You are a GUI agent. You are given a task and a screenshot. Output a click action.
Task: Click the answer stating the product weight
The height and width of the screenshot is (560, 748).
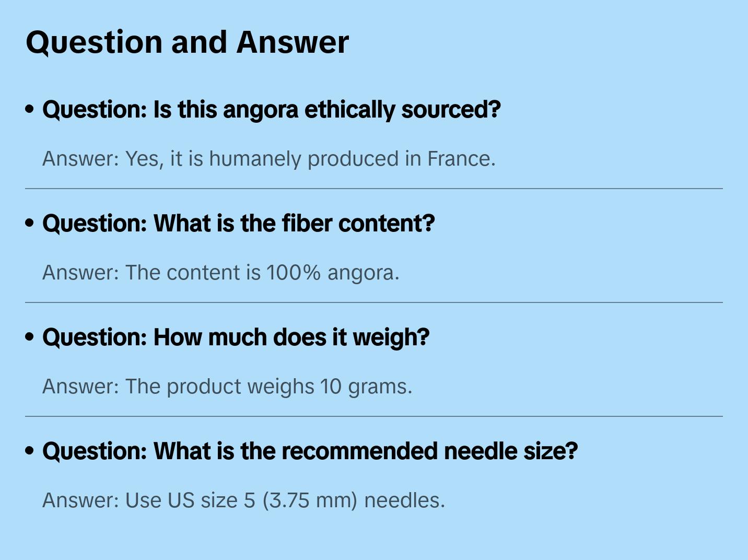point(227,387)
